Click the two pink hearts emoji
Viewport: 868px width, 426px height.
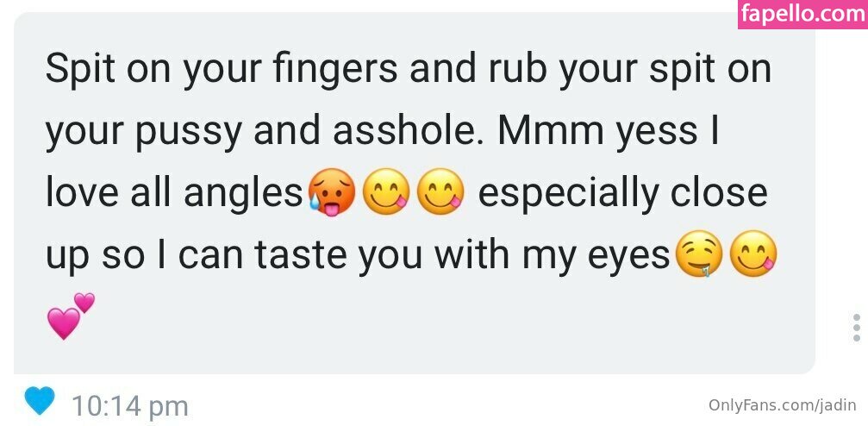70,316
